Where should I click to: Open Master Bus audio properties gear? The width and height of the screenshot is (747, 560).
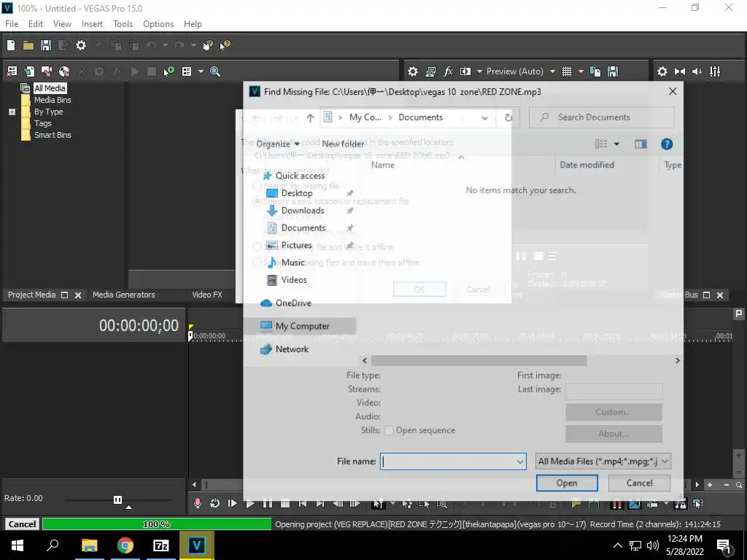(x=662, y=71)
